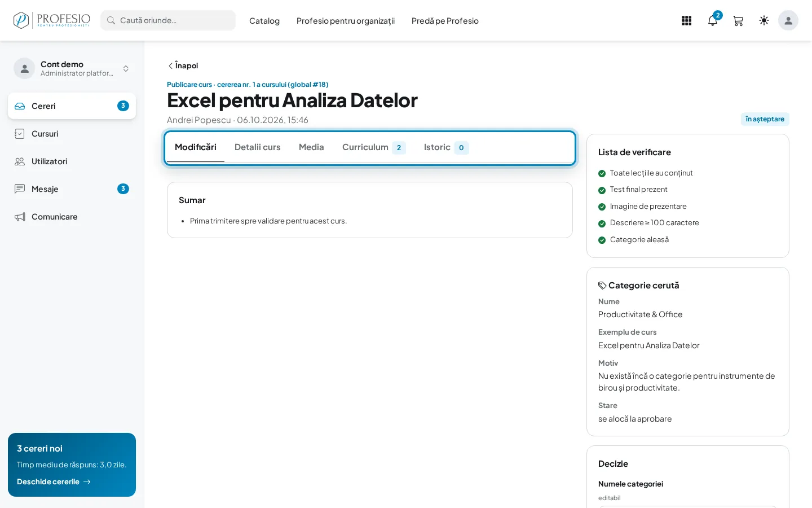Open the user avatar menu
Screen dimensions: 812x508
tap(788, 20)
